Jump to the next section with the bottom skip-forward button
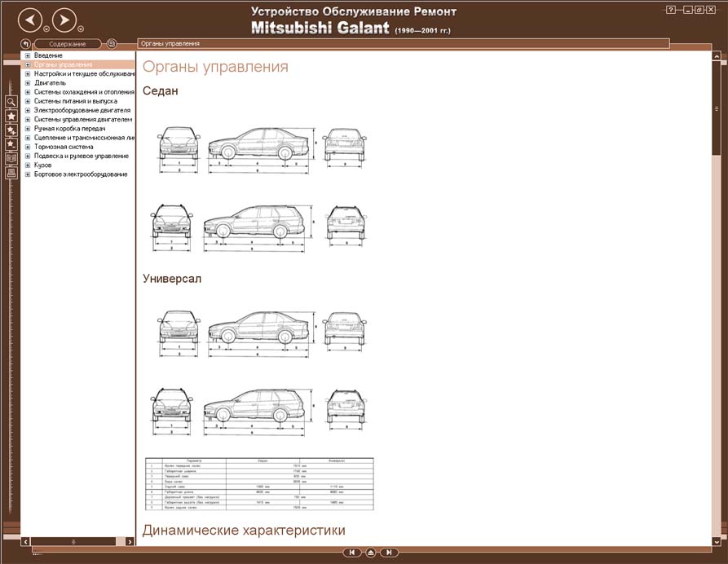Screen dimensions: 728x564 389,553
